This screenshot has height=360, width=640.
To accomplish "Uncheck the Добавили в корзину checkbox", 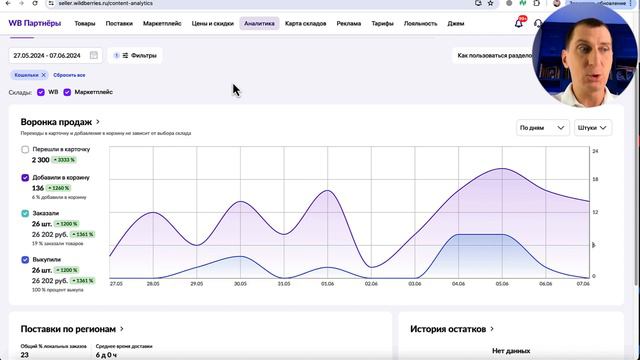I will (25, 178).
